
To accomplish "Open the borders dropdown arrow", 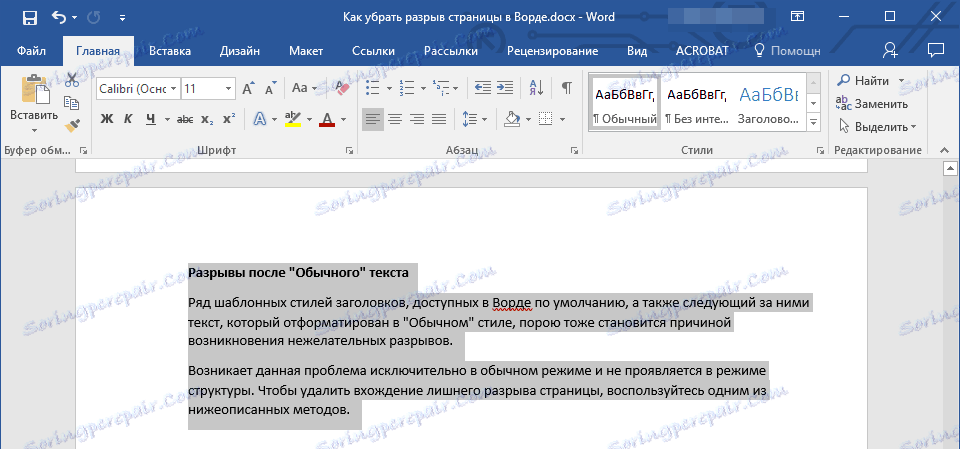I will [x=562, y=119].
